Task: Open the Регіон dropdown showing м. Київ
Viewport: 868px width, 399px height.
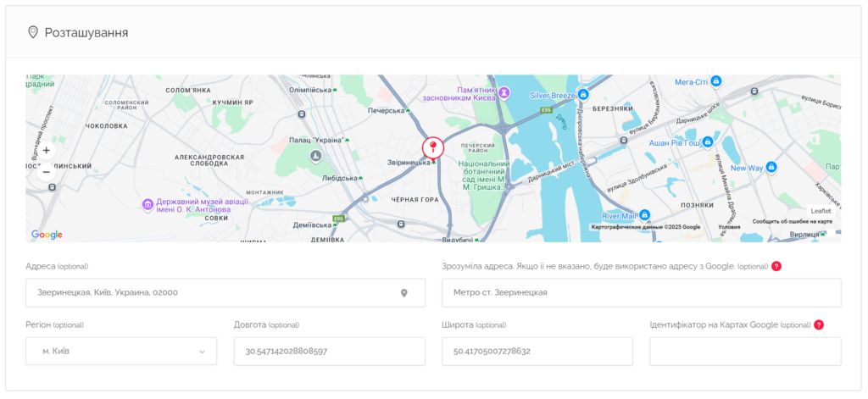Action: pos(121,352)
